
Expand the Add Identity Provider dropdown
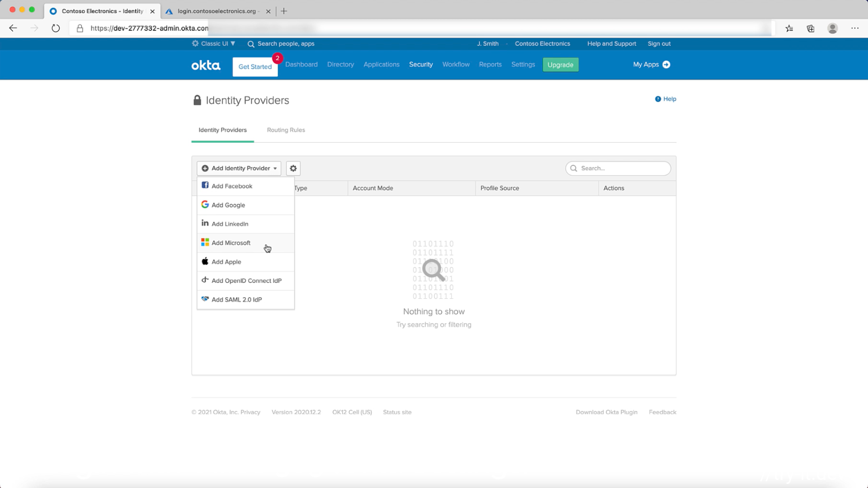tap(239, 168)
